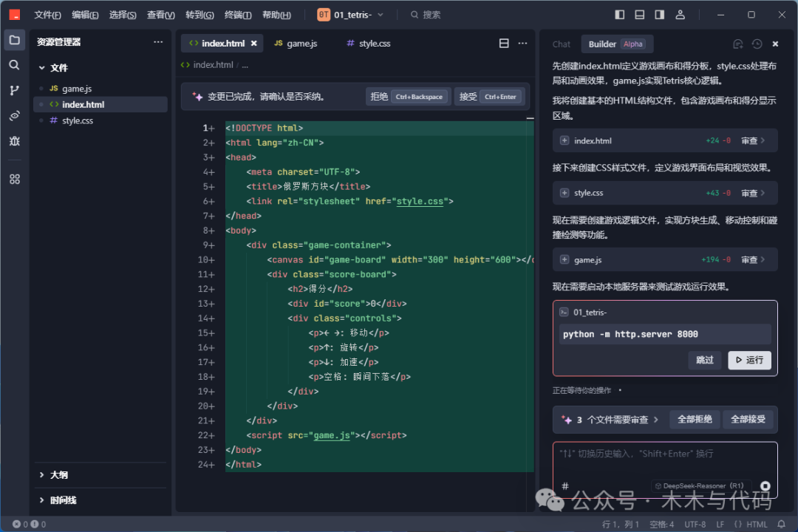
Task: Open the 帮助 menu
Action: pyautogui.click(x=276, y=15)
